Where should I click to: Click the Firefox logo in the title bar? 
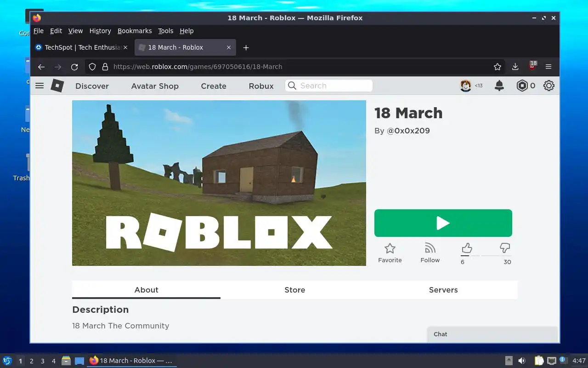click(x=37, y=18)
